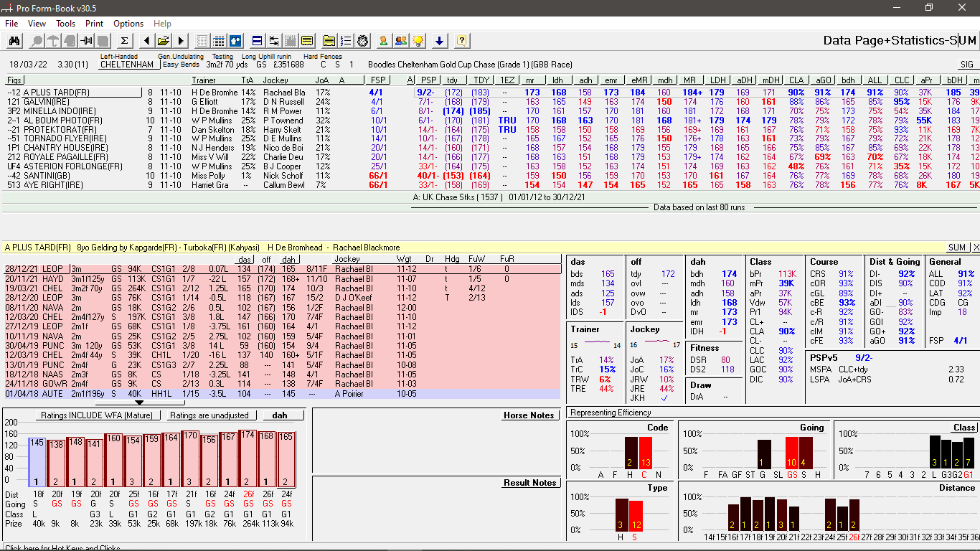Advance to next race with right arrow
This screenshot has width=980, height=551.
pos(181,41)
